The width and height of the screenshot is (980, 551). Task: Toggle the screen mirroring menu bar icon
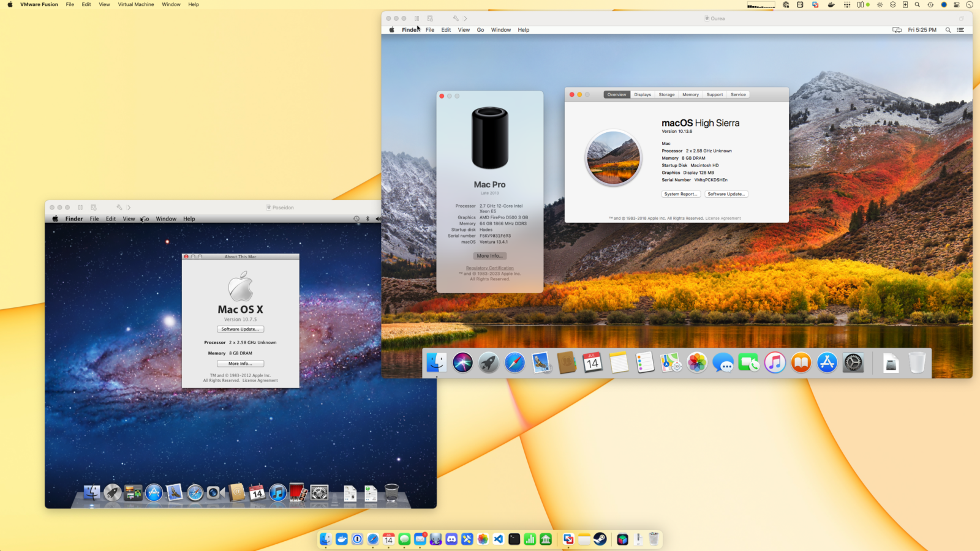(897, 29)
